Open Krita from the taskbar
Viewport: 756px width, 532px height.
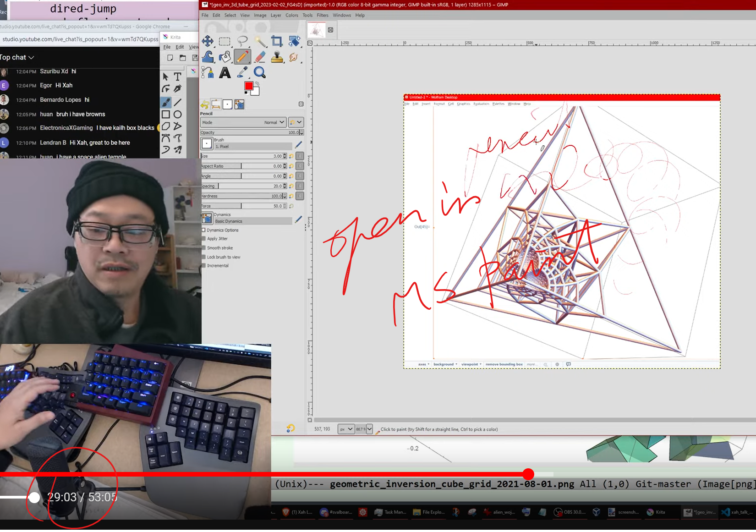coord(656,512)
